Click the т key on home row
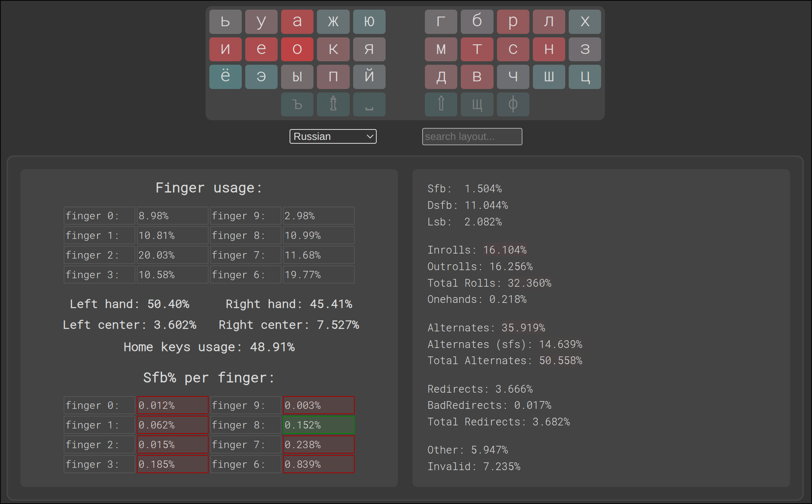Viewport: 812px width, 504px height. [x=477, y=49]
